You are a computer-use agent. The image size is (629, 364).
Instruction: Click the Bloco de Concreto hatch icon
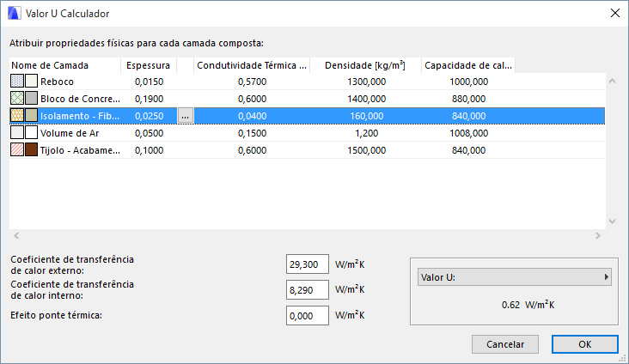click(x=17, y=98)
